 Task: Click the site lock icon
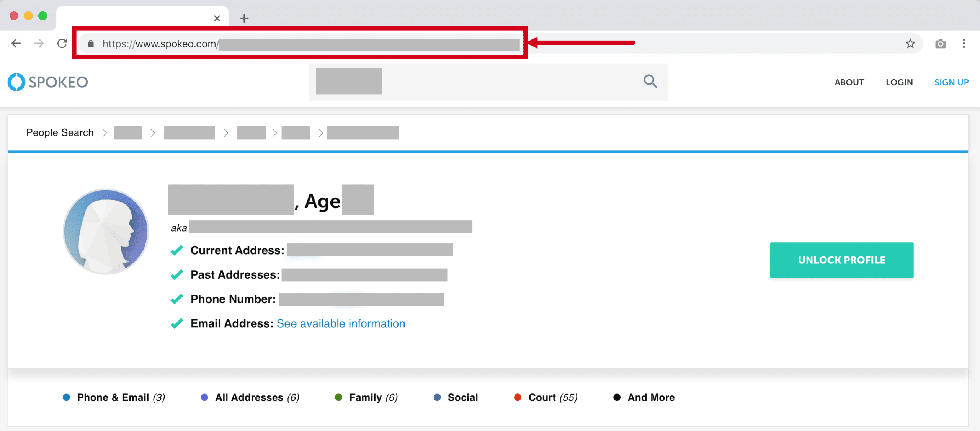[91, 44]
